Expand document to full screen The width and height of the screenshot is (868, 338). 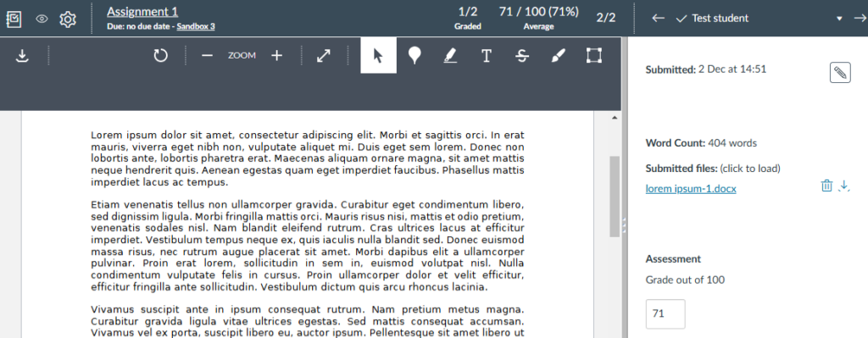pyautogui.click(x=323, y=55)
